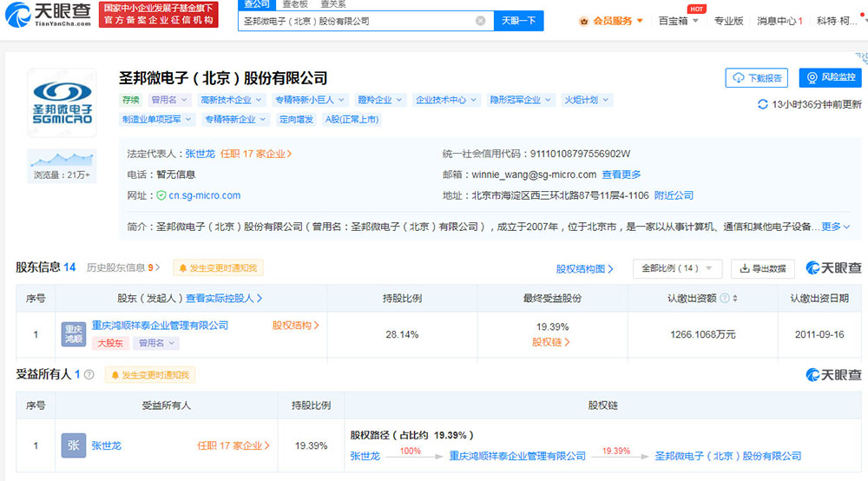The height and width of the screenshot is (481, 868).
Task: Expand the 高新技术企业 tag
Action: click(x=230, y=100)
